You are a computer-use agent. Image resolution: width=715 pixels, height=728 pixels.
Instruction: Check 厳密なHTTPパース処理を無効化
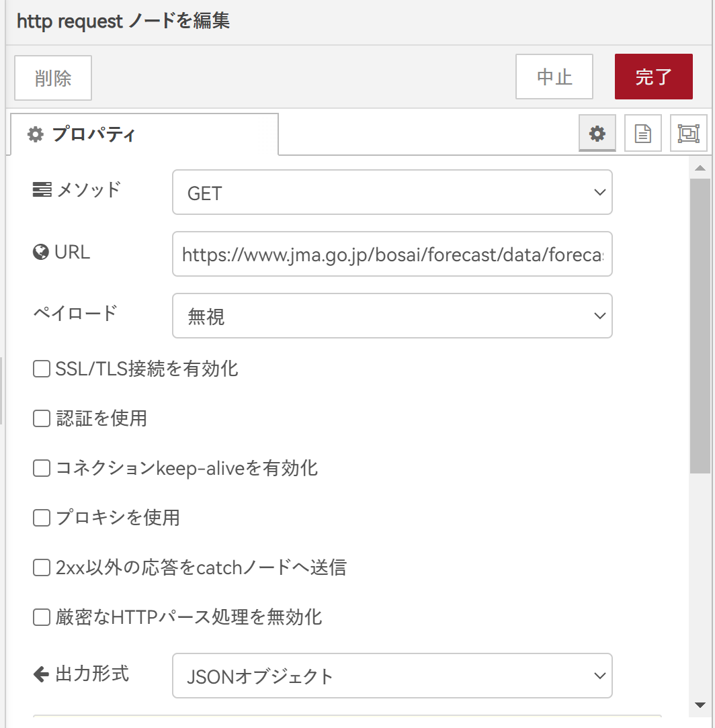click(x=41, y=617)
